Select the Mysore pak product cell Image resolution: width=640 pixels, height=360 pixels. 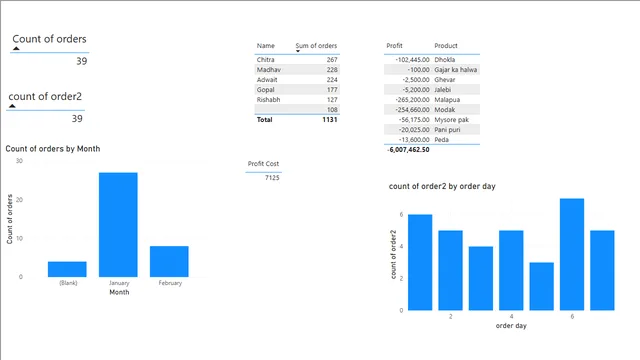tap(451, 120)
